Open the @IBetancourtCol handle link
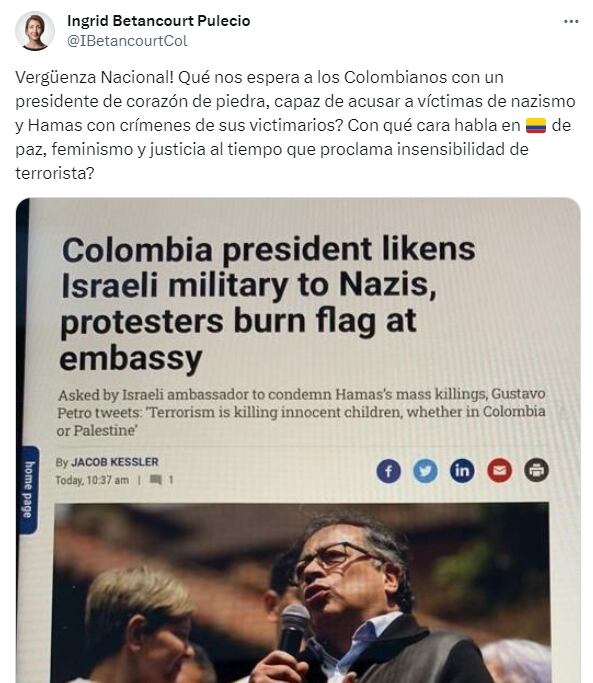593x683 pixels. tap(127, 41)
